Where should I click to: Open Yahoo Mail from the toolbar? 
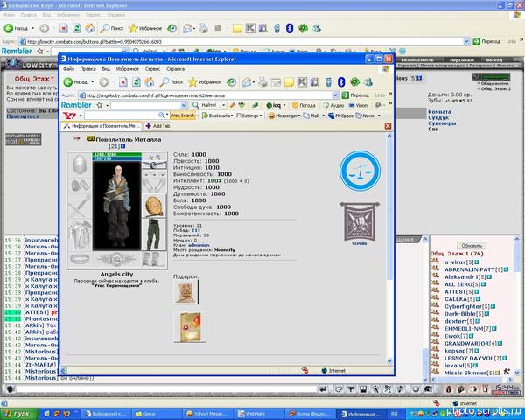coord(311,115)
